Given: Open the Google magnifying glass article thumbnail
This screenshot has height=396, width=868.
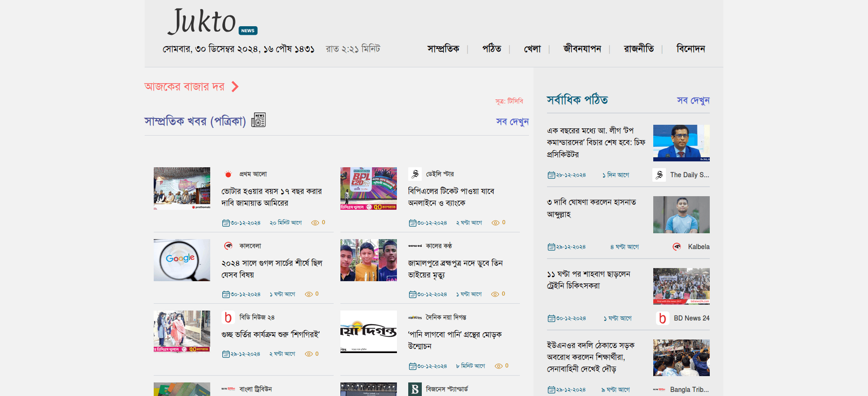Looking at the screenshot, I should 182,260.
